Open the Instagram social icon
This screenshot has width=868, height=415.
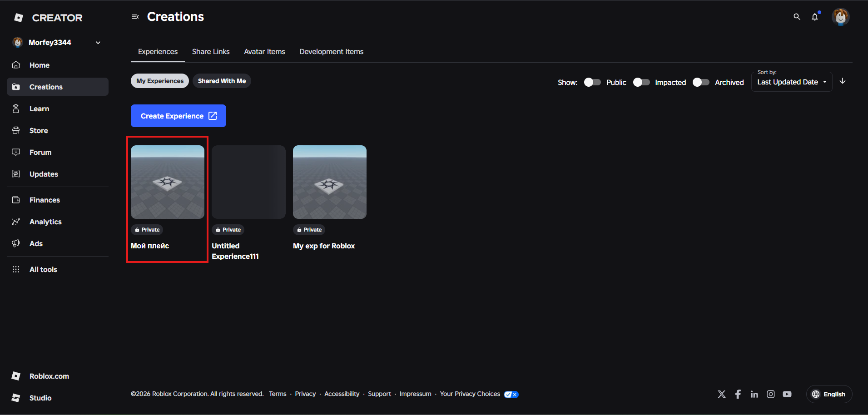coord(771,394)
